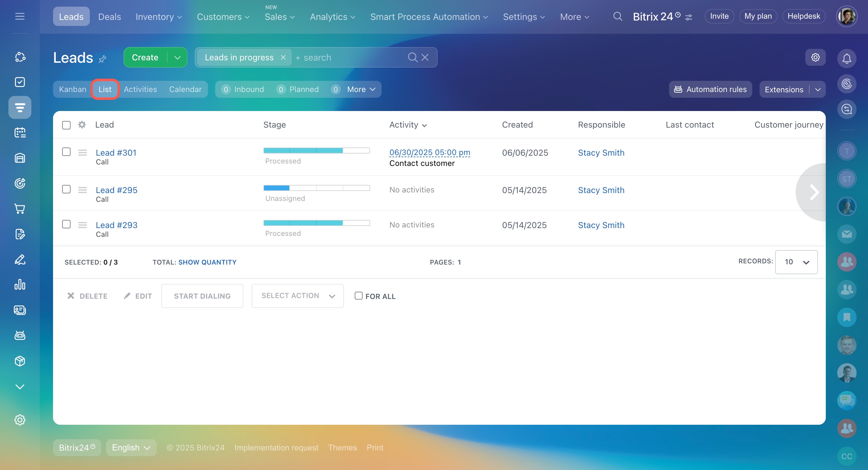
Task: Click the pin icon next to Leads title
Action: (x=102, y=59)
